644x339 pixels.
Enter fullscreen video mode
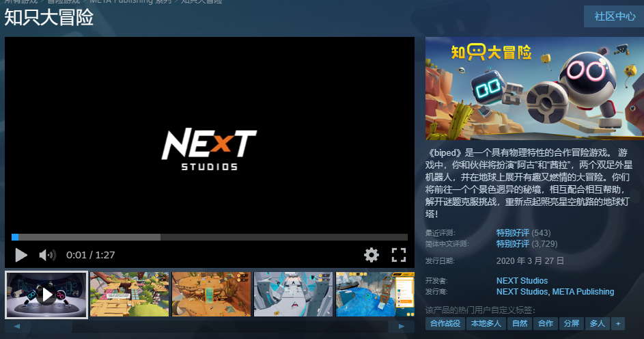pos(398,255)
